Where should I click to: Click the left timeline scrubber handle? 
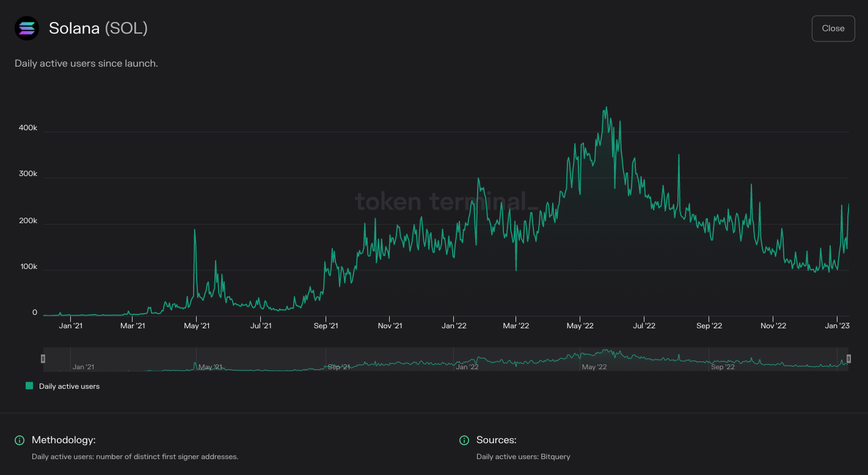pos(43,359)
